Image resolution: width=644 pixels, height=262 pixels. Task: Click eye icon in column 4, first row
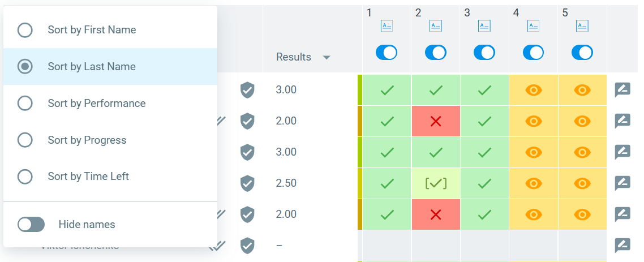[534, 89]
